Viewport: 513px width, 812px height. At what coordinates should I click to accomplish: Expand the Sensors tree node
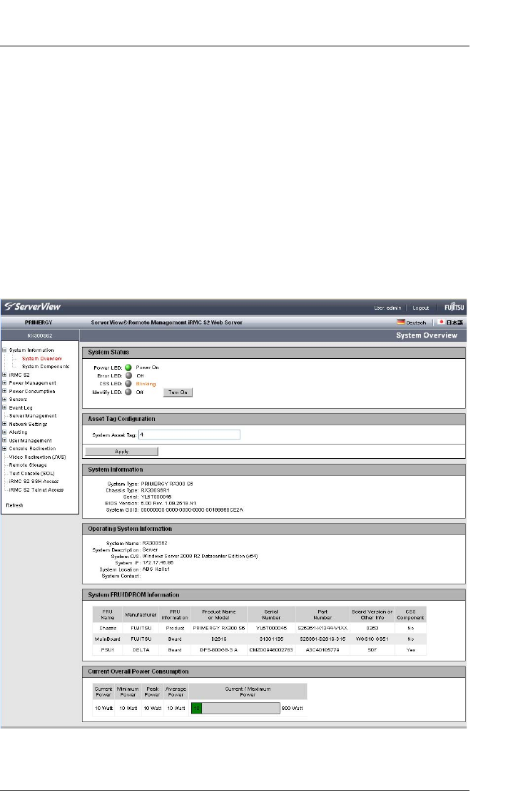tap(5, 400)
